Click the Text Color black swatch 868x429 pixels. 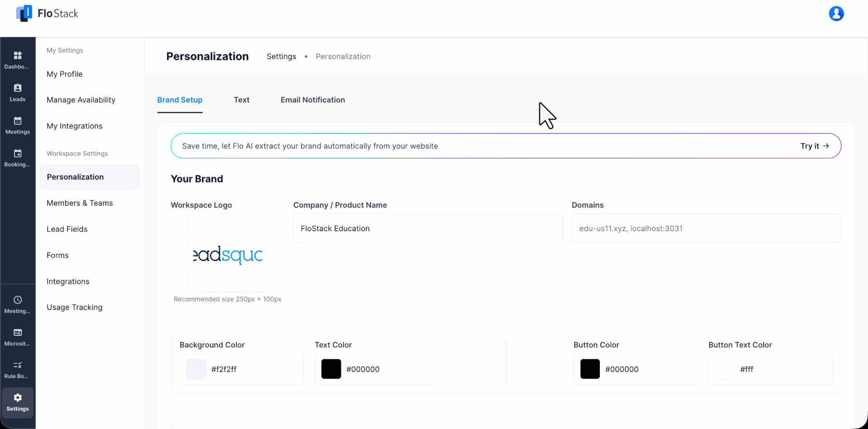[331, 369]
